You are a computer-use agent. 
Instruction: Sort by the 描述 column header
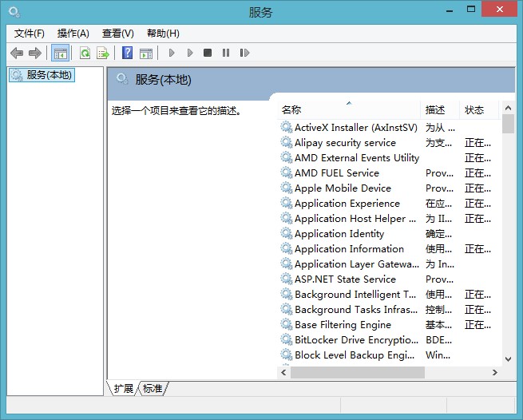440,109
